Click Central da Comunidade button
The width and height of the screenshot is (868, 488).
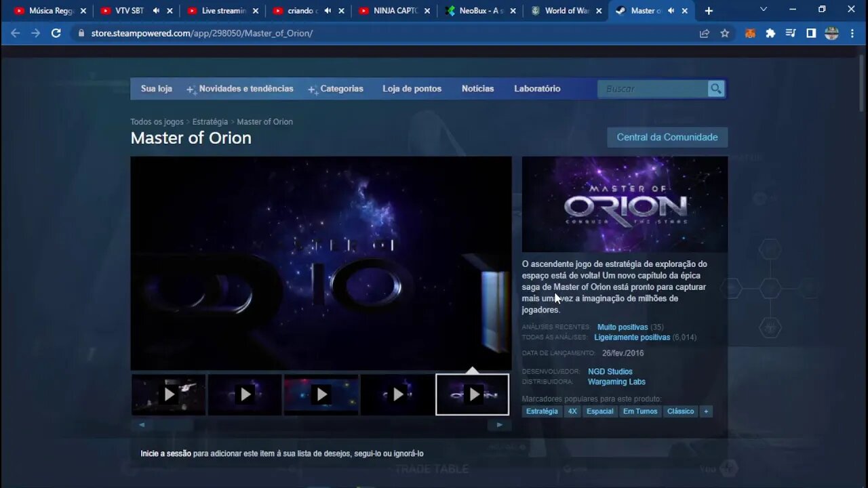(667, 137)
